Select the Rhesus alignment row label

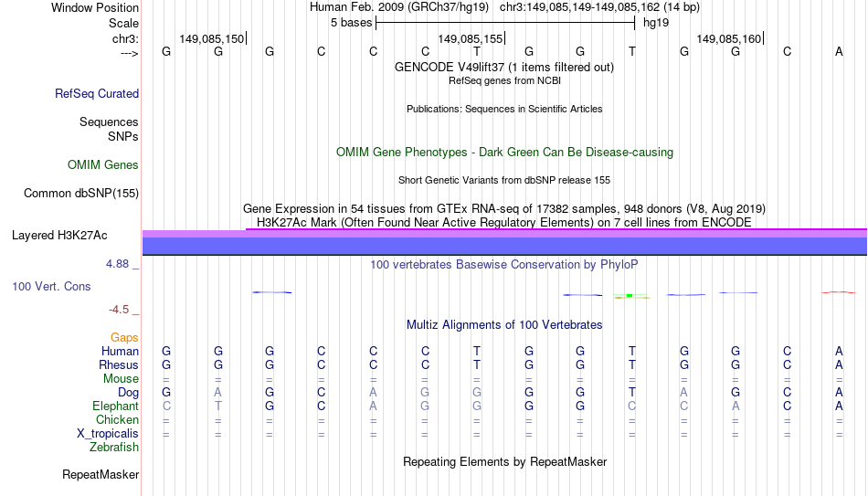pos(119,364)
